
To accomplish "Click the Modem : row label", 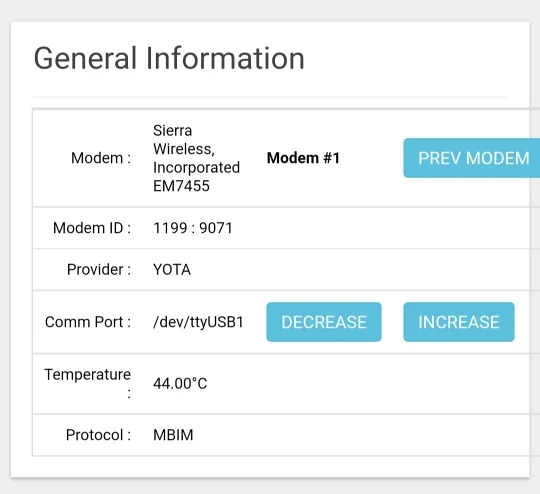I will [101, 158].
